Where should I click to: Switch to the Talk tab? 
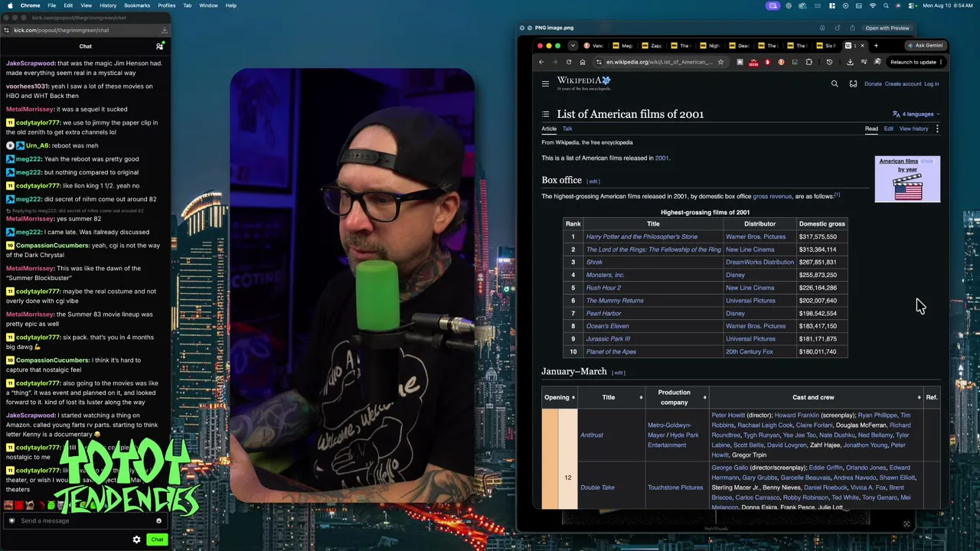567,129
